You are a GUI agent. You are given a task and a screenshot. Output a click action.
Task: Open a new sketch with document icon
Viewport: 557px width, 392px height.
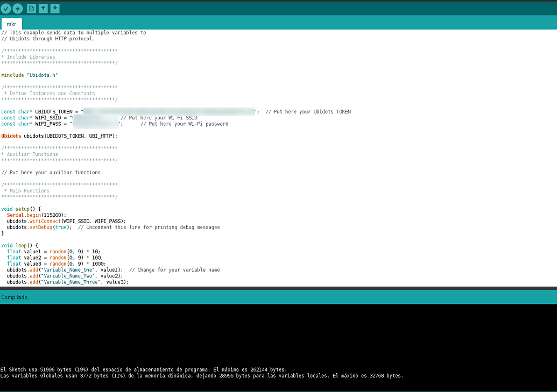[31, 8]
